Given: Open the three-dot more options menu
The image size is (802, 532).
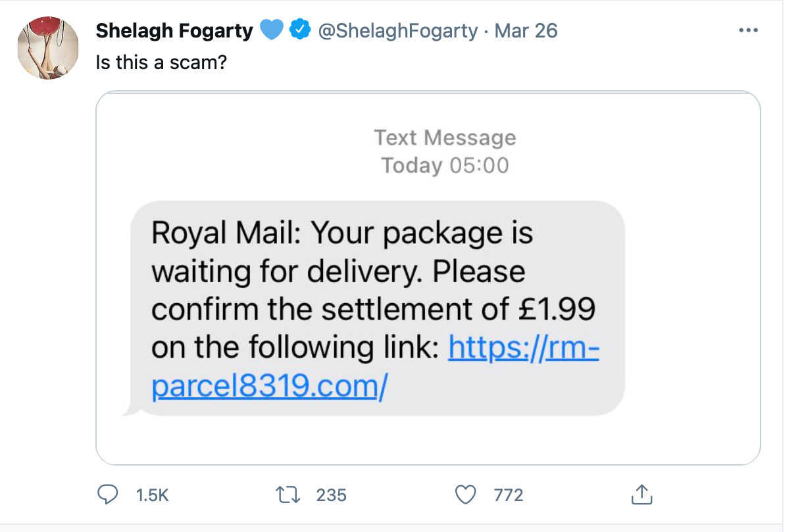Looking at the screenshot, I should (x=749, y=31).
